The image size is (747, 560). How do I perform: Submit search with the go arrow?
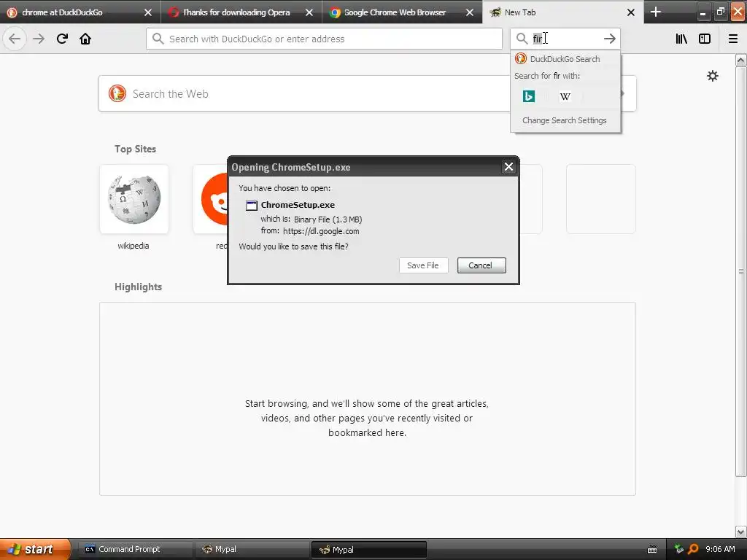click(x=609, y=39)
